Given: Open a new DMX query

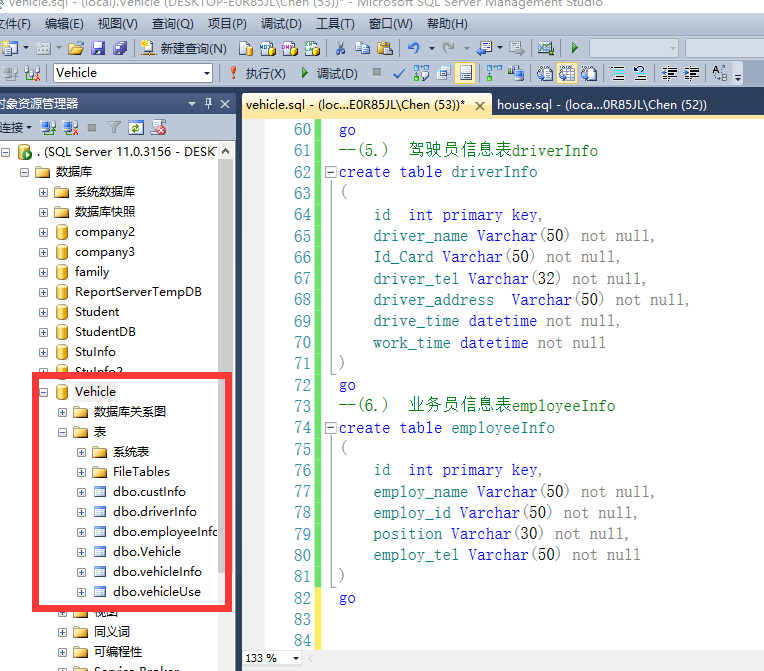Looking at the screenshot, I should click(289, 48).
